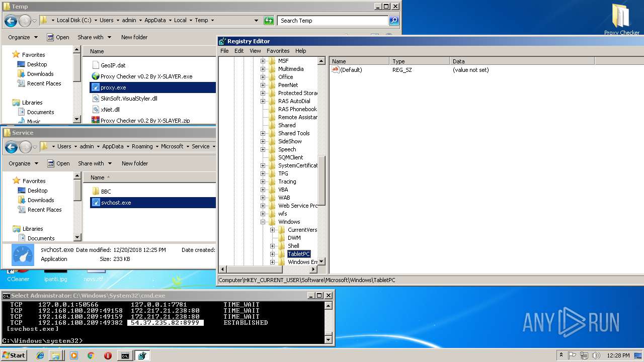
Task: Select (Default) registry value
Action: 347,70
